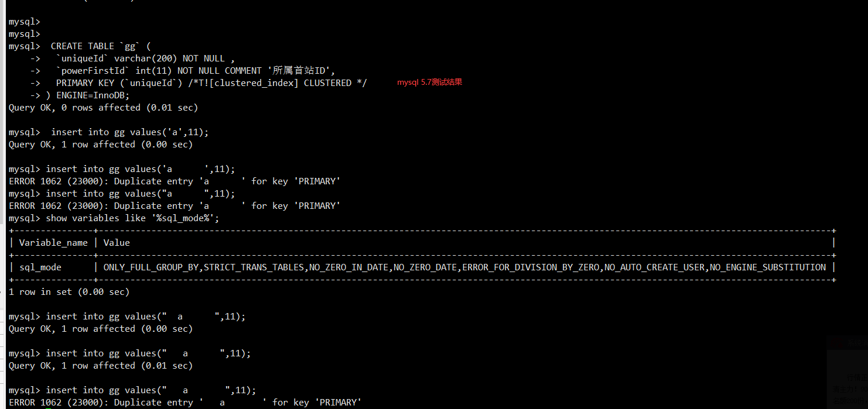Click the sql_mode variable name cell
The image size is (868, 409).
tap(40, 267)
